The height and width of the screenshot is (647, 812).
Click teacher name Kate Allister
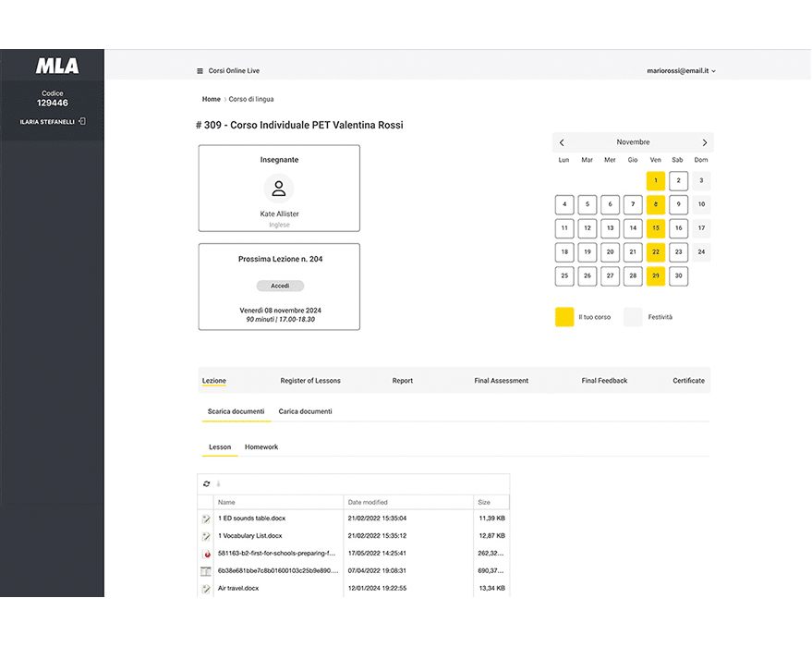click(279, 214)
